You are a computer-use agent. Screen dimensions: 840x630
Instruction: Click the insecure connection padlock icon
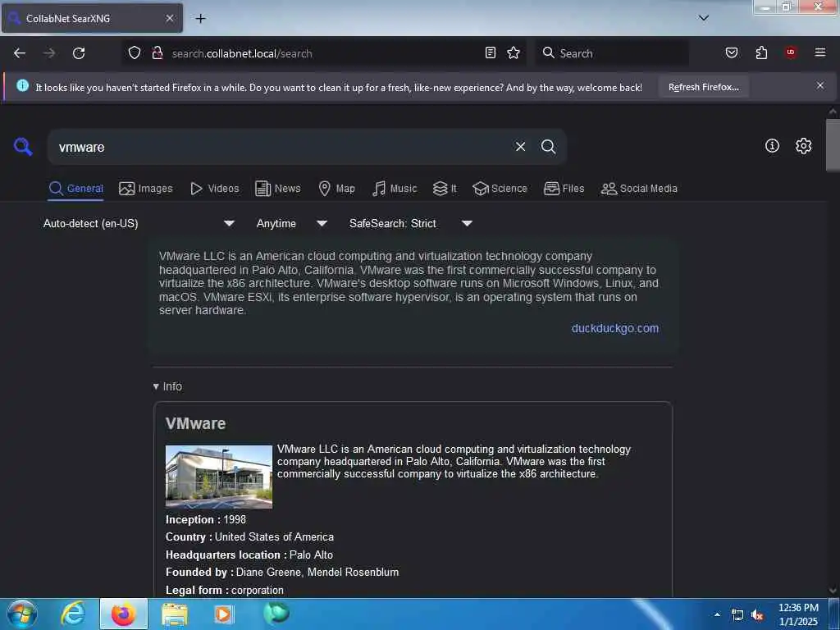point(157,53)
